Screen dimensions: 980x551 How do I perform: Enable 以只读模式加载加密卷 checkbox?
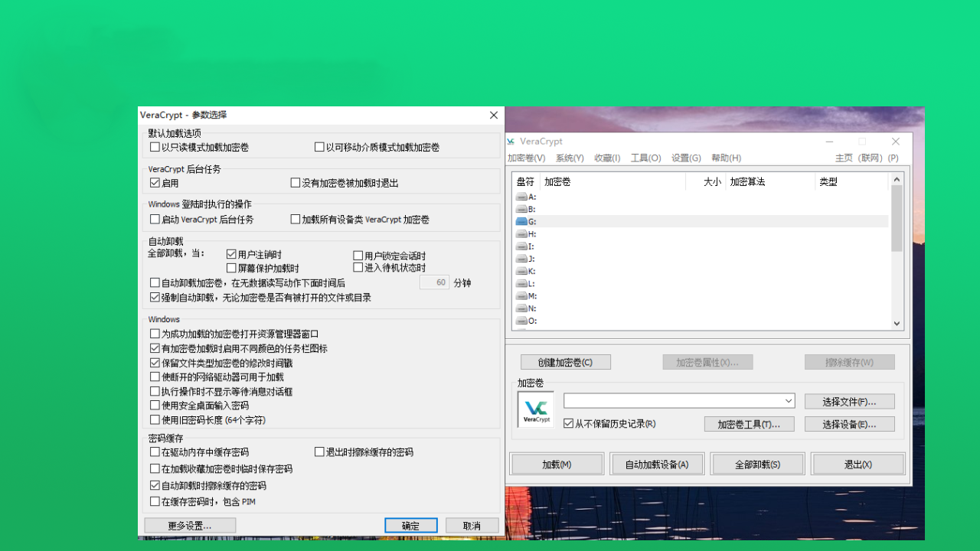[x=155, y=147]
